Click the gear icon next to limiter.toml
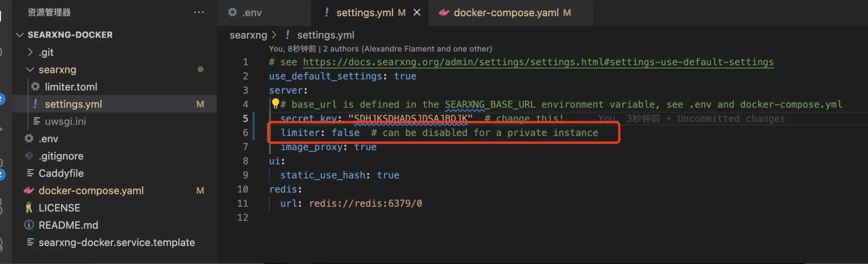 (x=35, y=87)
